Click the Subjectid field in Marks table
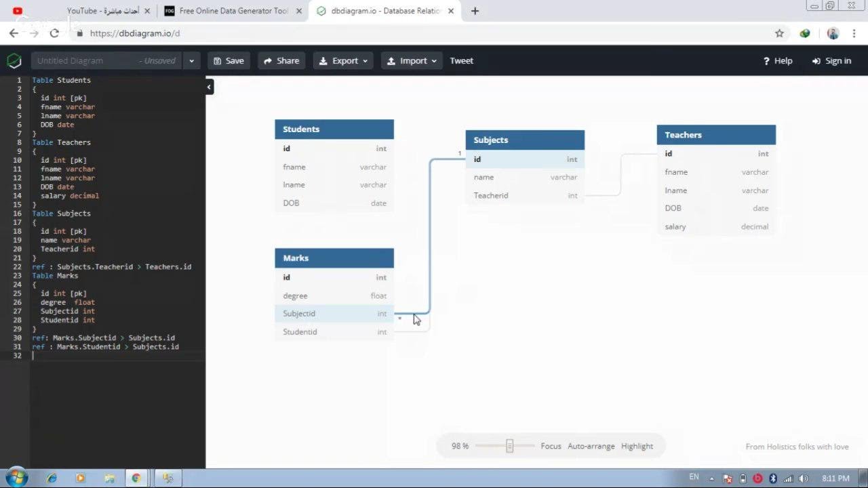This screenshot has width=868, height=488. coord(334,314)
